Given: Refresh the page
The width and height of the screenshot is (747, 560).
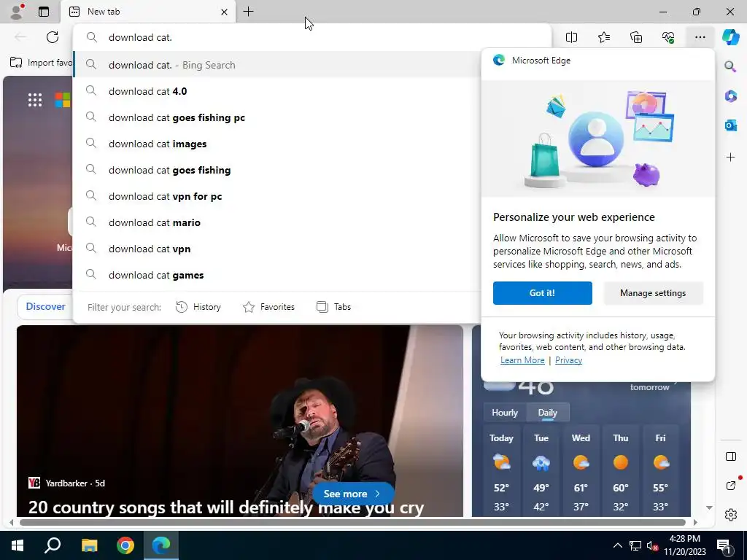Looking at the screenshot, I should 53,37.
